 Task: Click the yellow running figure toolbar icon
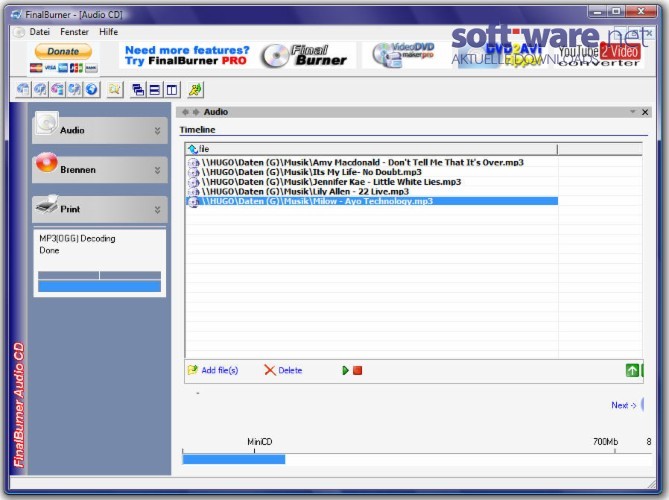pos(195,90)
